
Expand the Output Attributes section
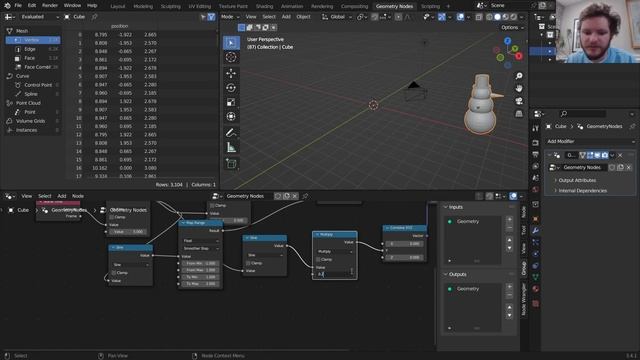(x=576, y=180)
